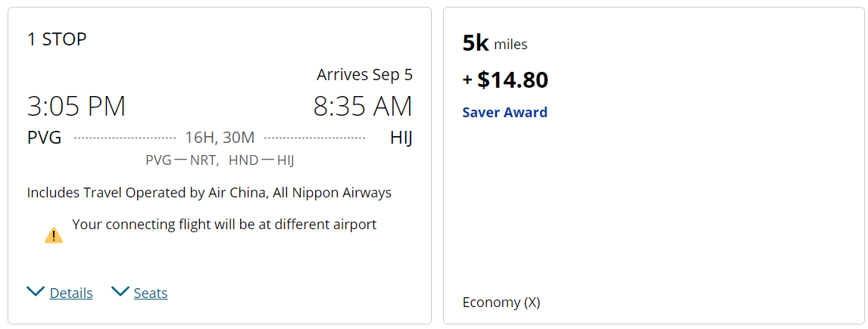
Task: Click the HND — HIJ segment text
Action: coord(261,160)
